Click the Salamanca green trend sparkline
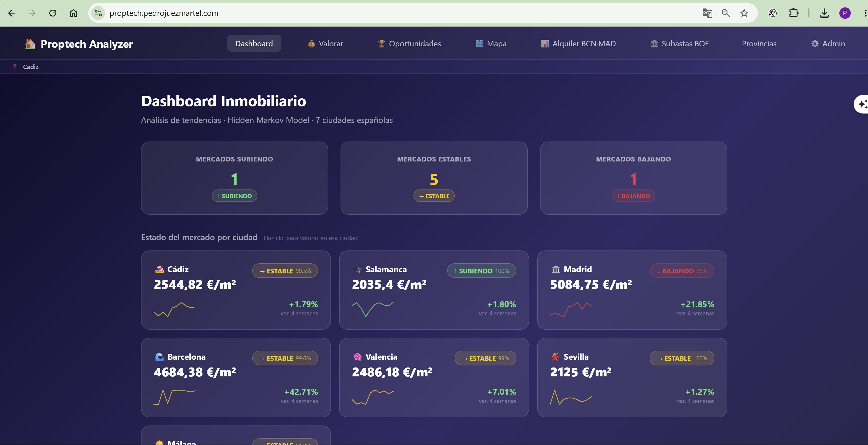Image resolution: width=868 pixels, height=445 pixels. tap(373, 309)
